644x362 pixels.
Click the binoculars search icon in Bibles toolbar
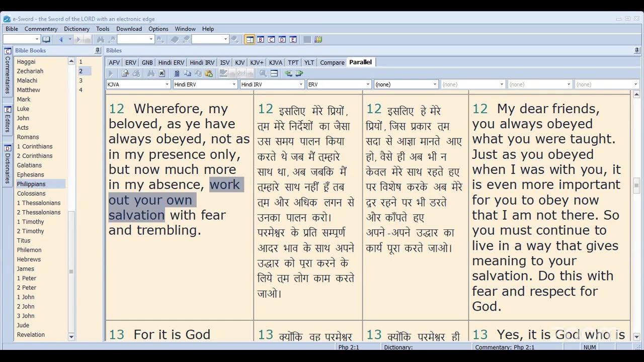pos(151,73)
